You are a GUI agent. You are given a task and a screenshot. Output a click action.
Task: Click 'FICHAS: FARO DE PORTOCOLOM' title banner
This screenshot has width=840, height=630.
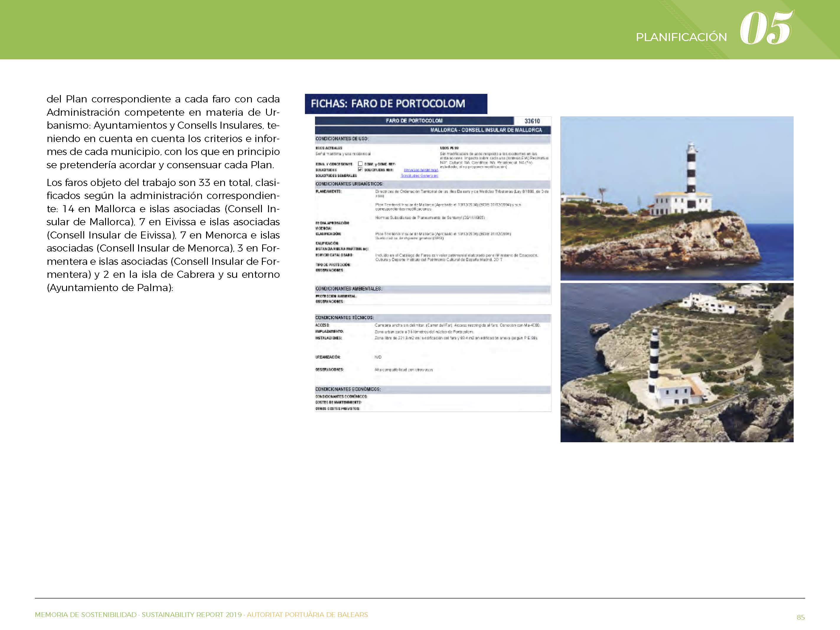(x=396, y=104)
